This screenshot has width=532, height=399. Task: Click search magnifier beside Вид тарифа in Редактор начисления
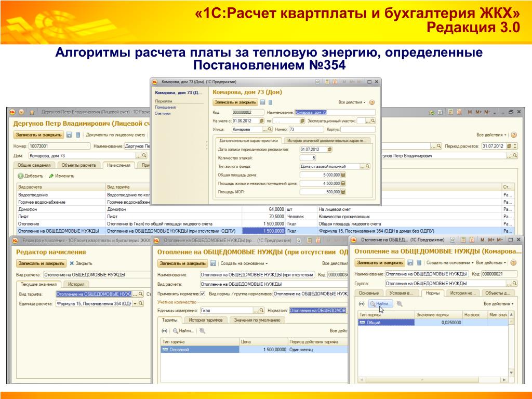tap(141, 294)
